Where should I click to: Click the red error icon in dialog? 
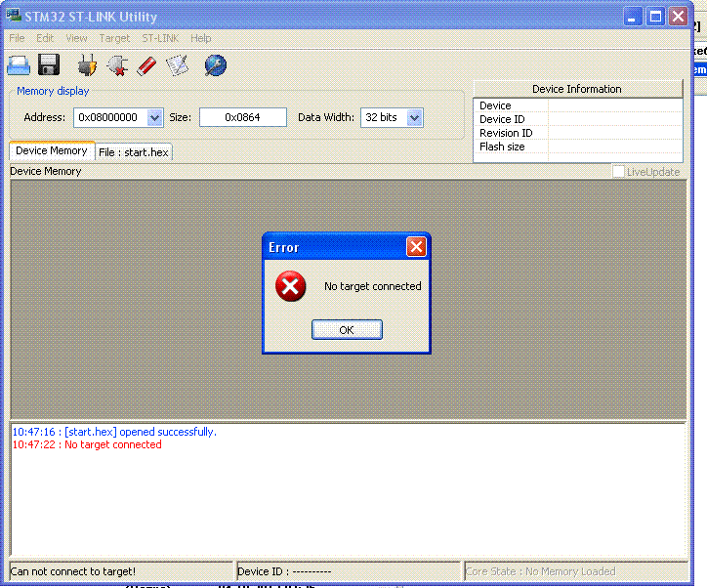290,286
